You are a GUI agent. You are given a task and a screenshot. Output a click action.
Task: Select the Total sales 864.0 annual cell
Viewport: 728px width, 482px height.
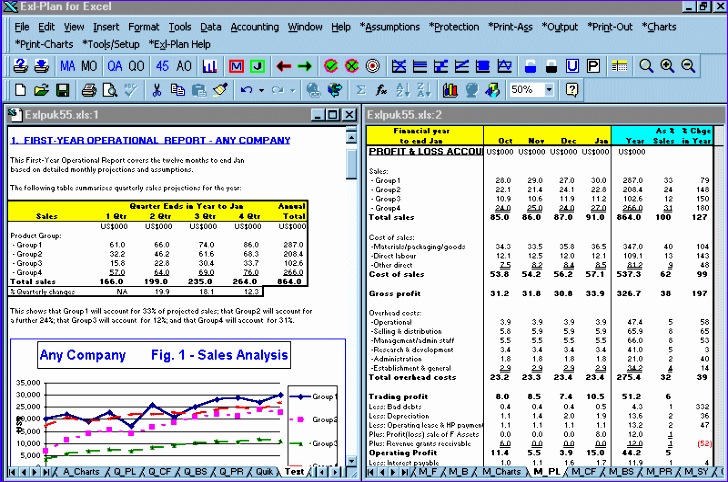click(289, 281)
